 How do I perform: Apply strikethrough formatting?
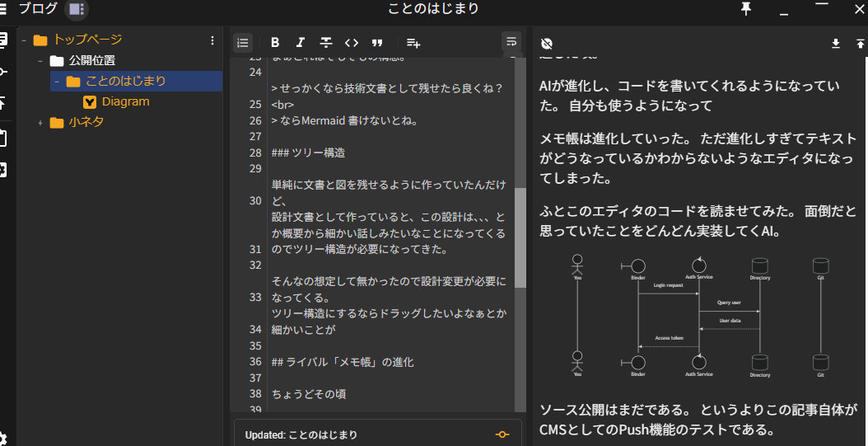pyautogui.click(x=325, y=43)
